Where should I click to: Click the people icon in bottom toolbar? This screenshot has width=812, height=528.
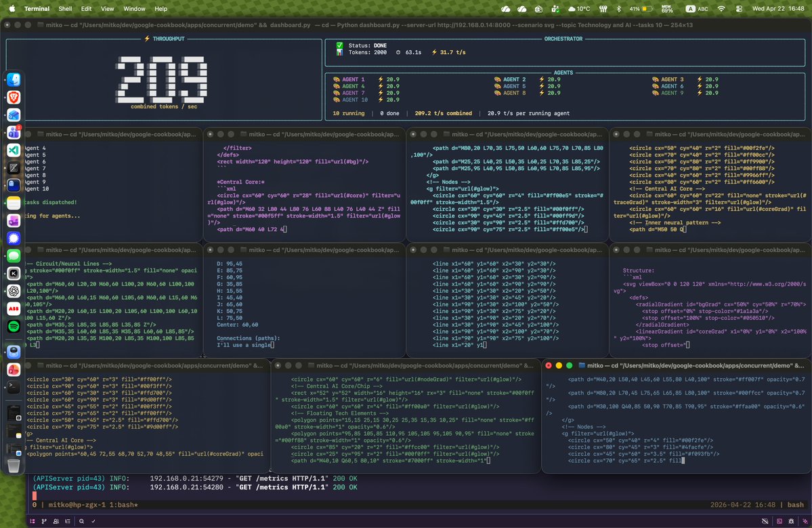tap(56, 521)
